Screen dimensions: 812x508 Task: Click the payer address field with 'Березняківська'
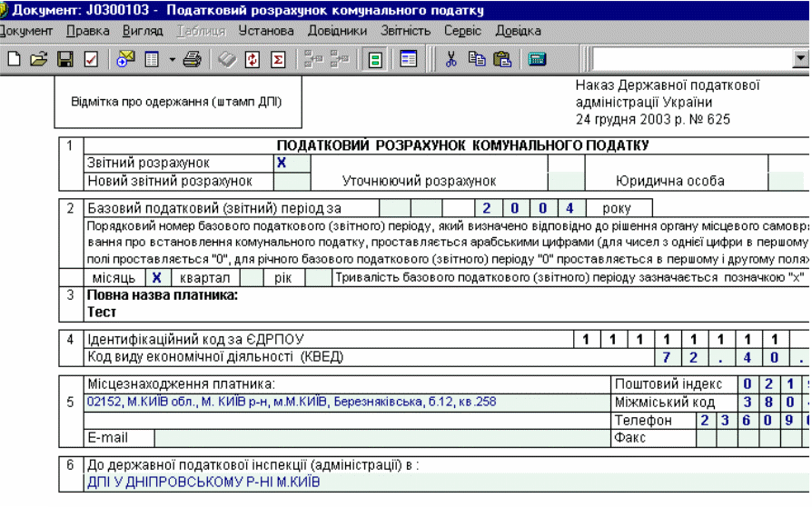345,402
